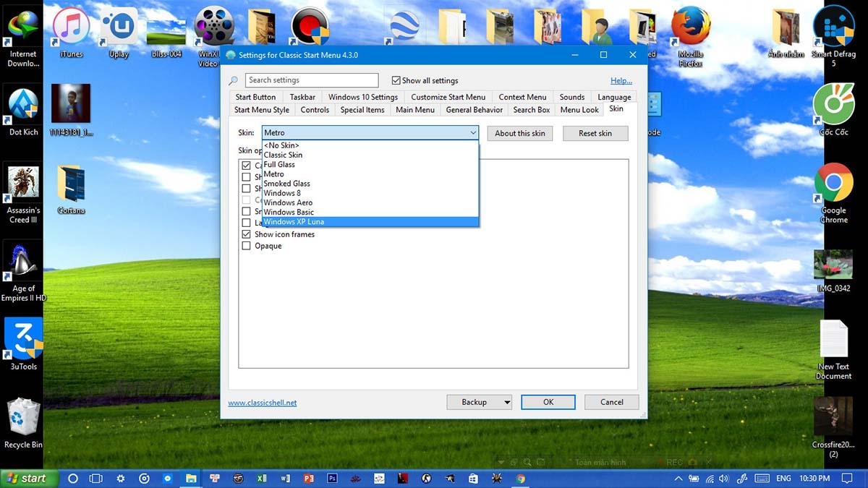This screenshot has height=488, width=868.
Task: Toggle the skin option checkbox starting with 'La'
Action: 246,223
